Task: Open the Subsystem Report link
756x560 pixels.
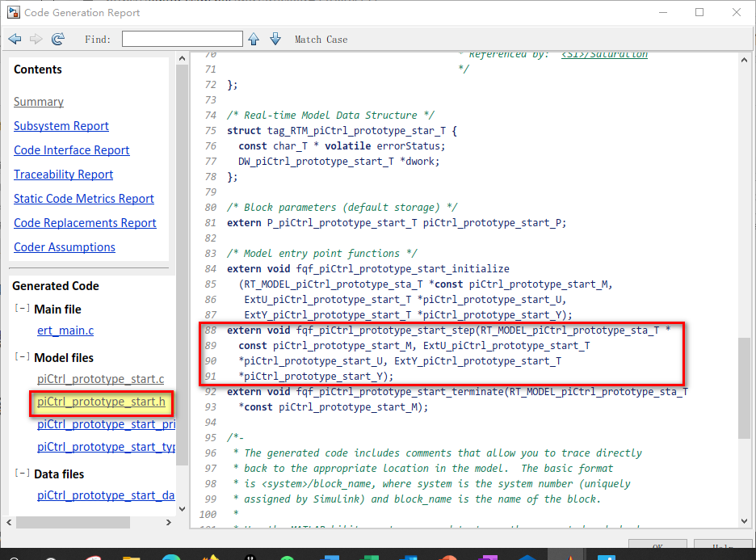Action: coord(61,126)
